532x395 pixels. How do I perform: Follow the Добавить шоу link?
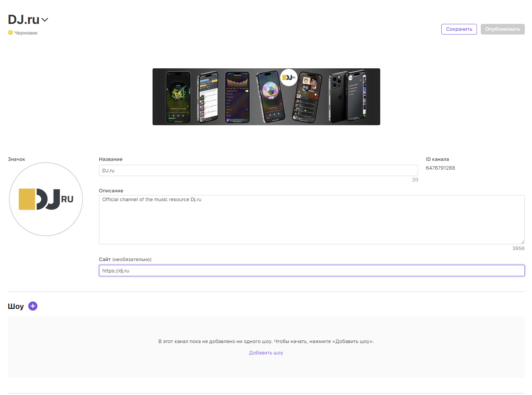[266, 353]
